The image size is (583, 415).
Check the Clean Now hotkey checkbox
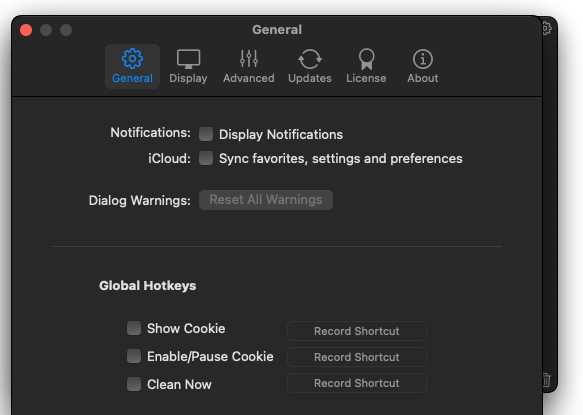134,384
